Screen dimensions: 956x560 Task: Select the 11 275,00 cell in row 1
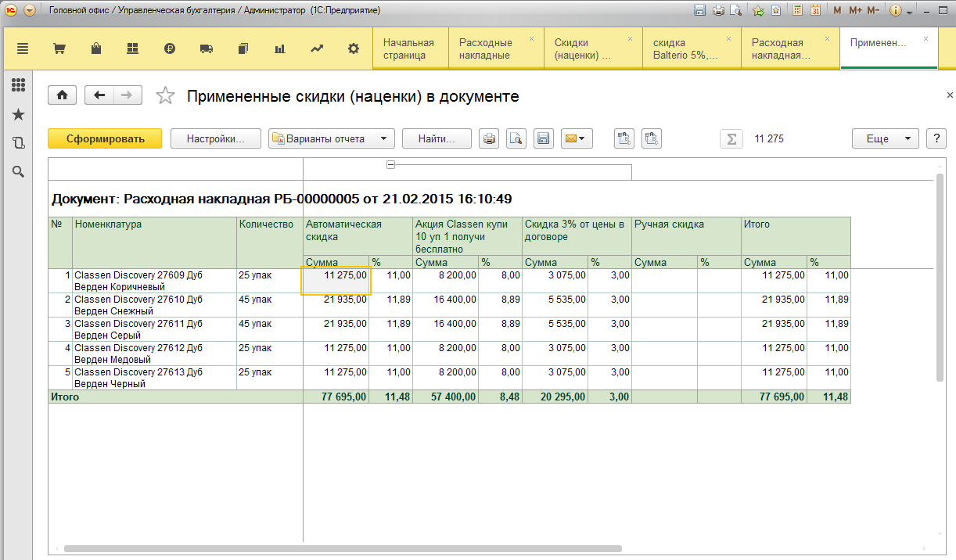pos(336,282)
